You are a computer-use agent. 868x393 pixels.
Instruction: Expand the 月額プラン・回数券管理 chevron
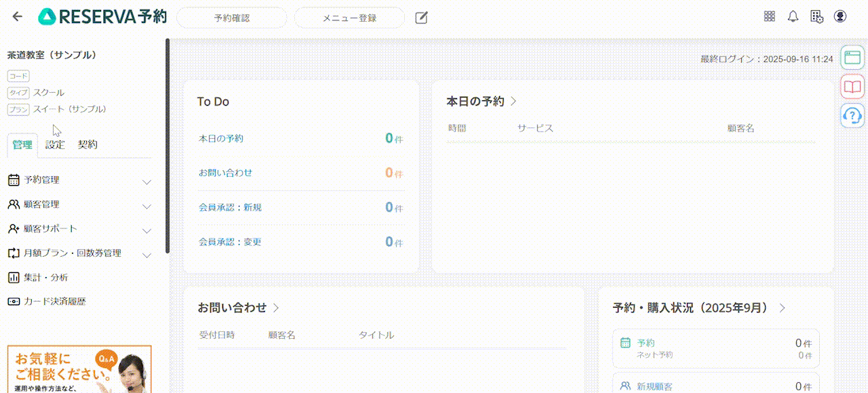tap(146, 255)
